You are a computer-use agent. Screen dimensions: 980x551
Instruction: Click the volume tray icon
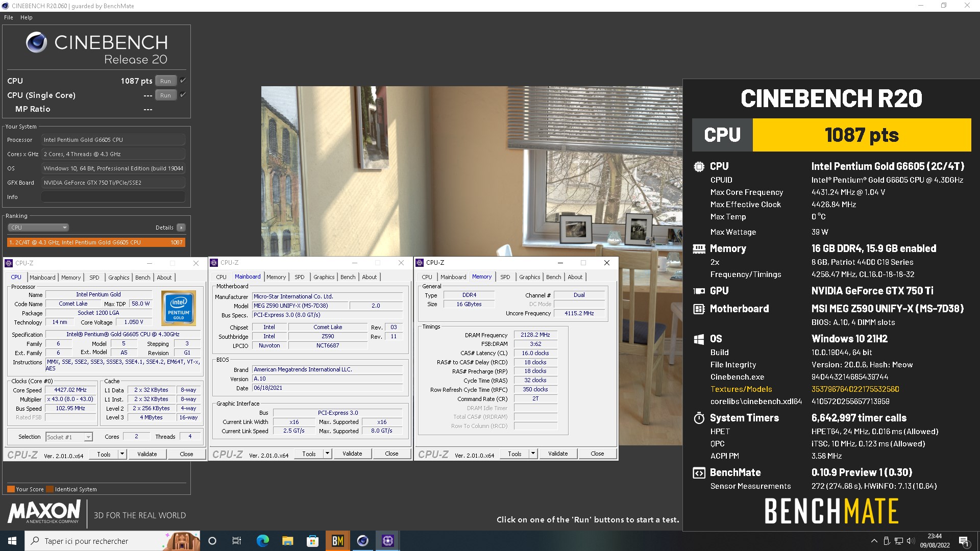point(911,541)
